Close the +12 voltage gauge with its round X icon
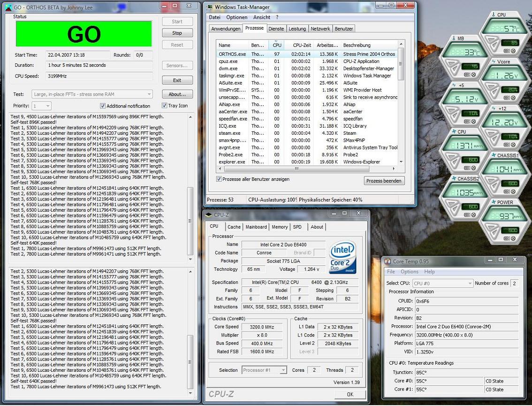This screenshot has height=406, width=532. 513,145
